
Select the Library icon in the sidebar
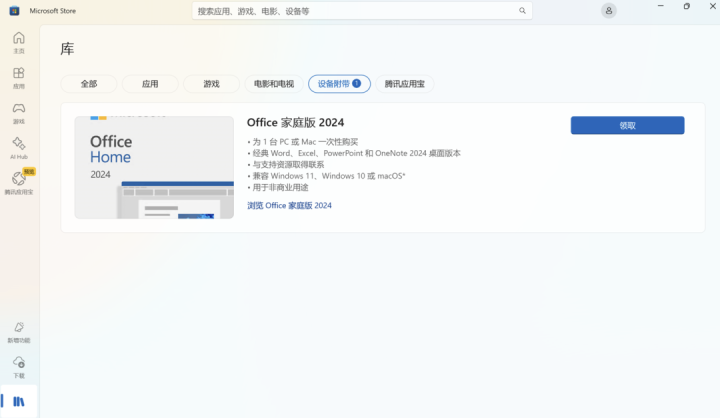[x=19, y=401]
